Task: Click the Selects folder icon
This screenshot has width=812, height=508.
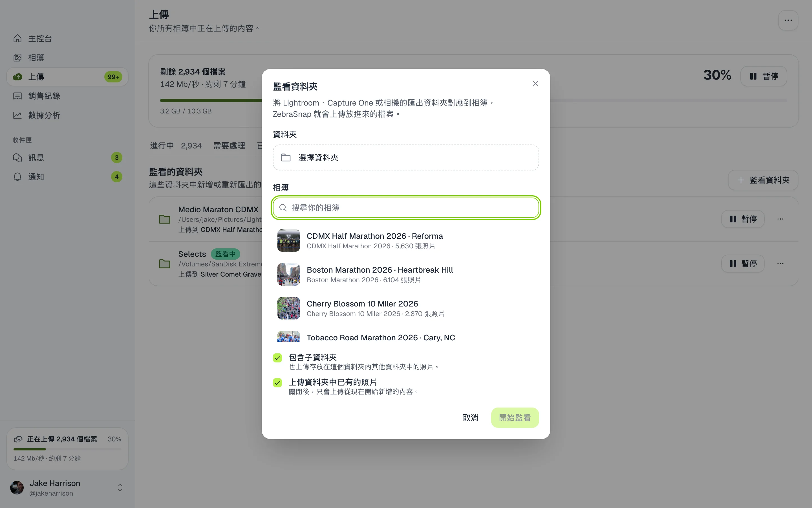Action: click(164, 264)
